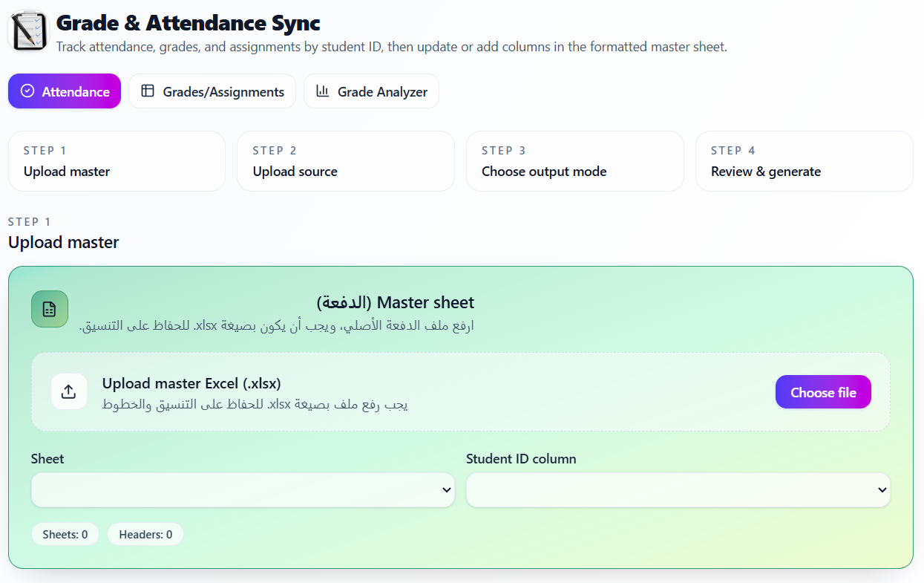Select Step 3 Choose output mode card
Image resolution: width=924 pixels, height=583 pixels.
[x=575, y=161]
